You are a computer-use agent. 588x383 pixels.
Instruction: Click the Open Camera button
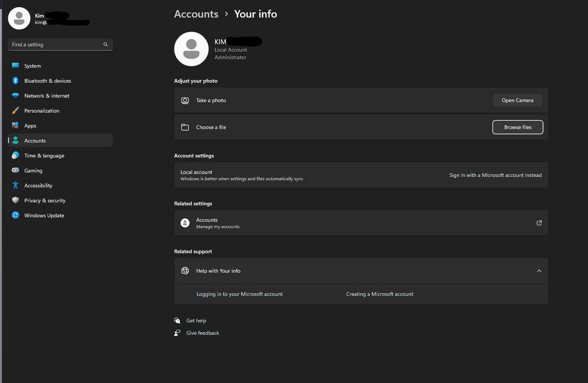(518, 100)
